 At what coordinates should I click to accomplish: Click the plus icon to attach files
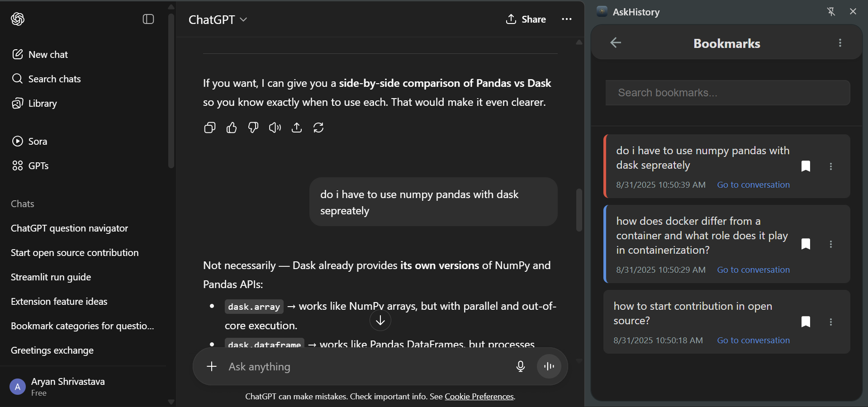212,366
